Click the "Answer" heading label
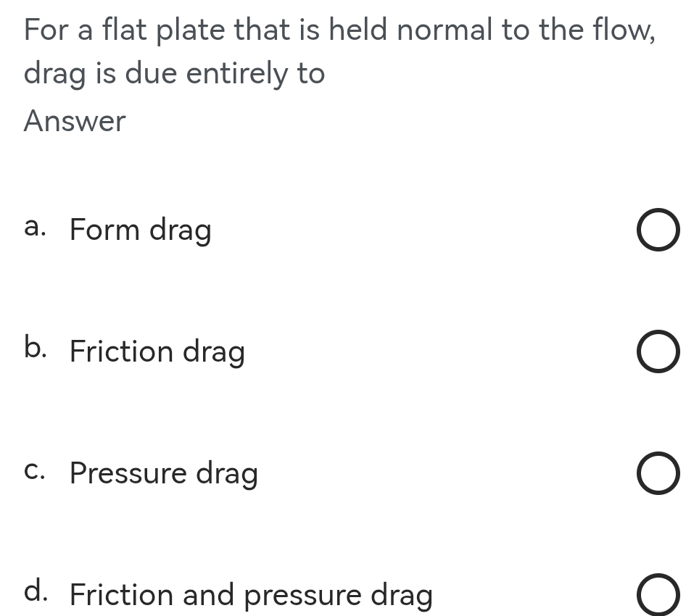The image size is (686, 616). click(x=75, y=121)
